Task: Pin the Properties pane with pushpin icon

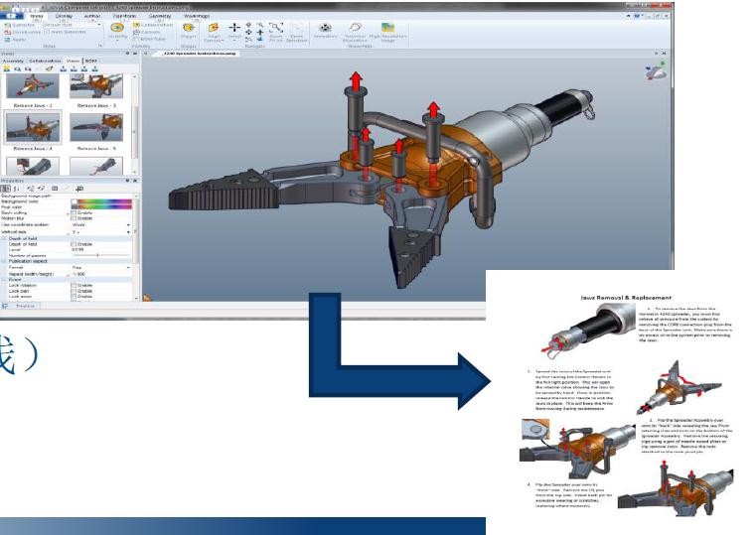Action: [128, 181]
